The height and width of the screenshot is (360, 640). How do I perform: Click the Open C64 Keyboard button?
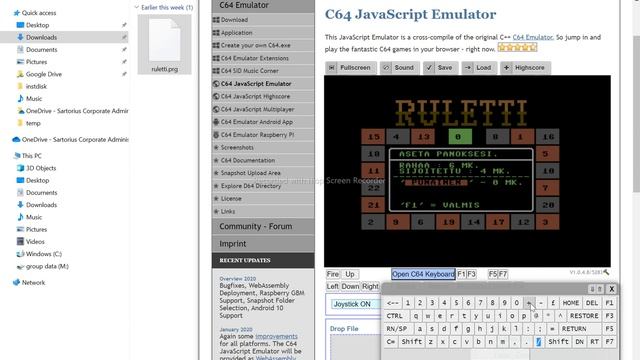423,274
